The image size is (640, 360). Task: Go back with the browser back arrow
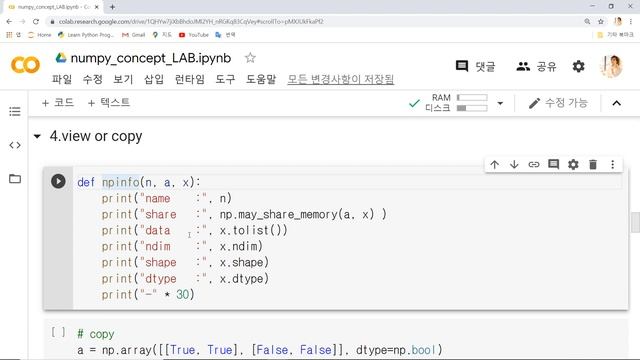(x=9, y=22)
